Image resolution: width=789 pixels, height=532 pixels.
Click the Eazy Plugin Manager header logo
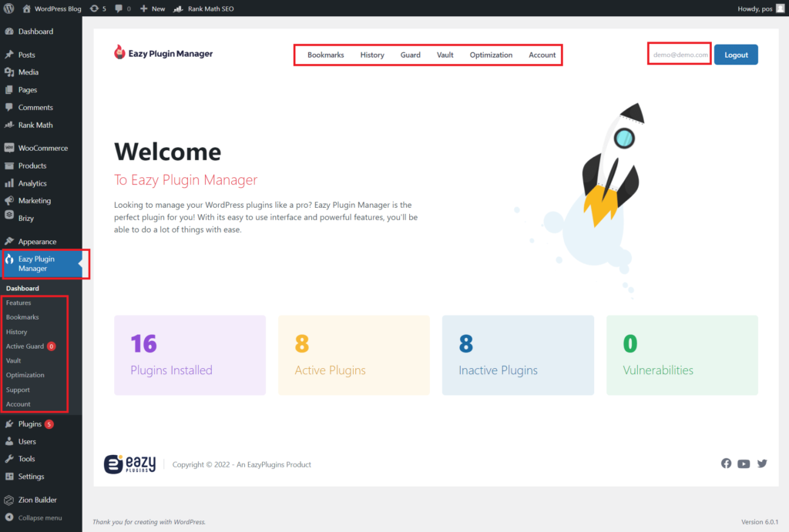pos(163,53)
